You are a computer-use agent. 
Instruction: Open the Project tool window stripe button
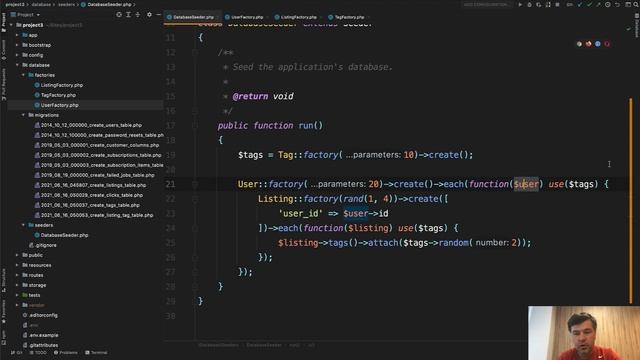(x=4, y=22)
